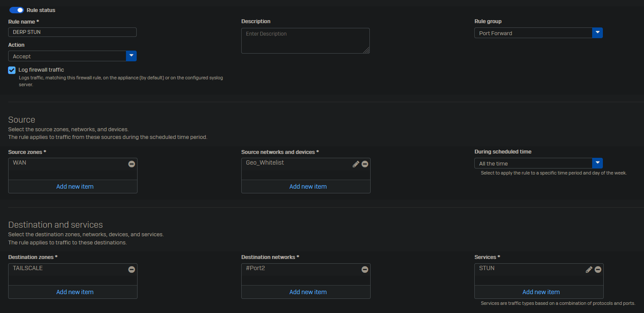Remove WAN from source zones

pos(132,164)
